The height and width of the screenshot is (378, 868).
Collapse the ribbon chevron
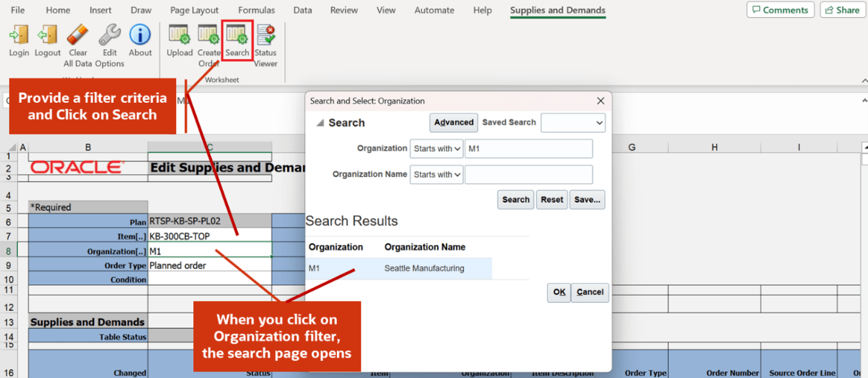pyautogui.click(x=864, y=80)
